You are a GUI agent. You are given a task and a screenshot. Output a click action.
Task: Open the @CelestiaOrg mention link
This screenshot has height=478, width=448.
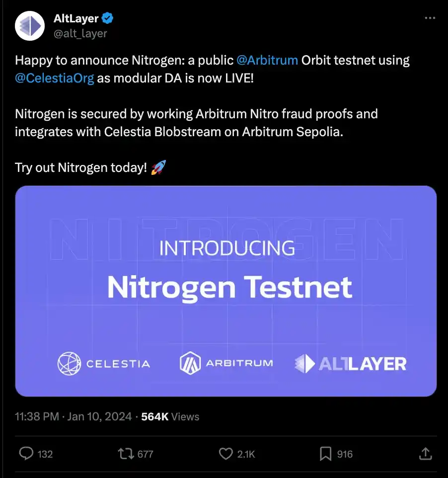tap(55, 78)
